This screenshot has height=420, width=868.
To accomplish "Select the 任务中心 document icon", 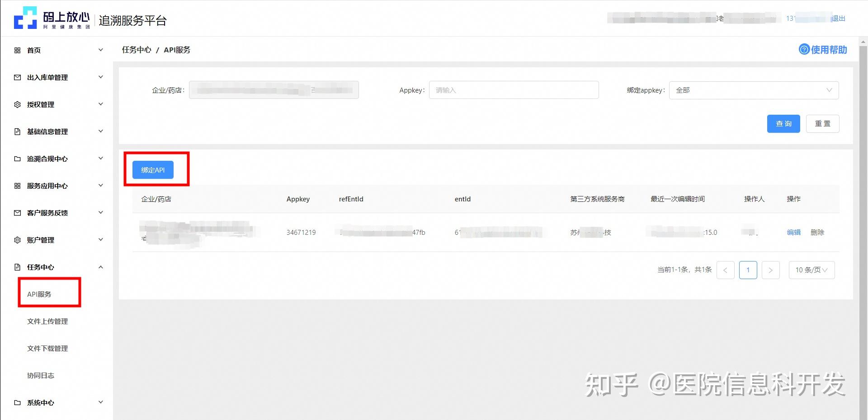I will click(x=17, y=267).
